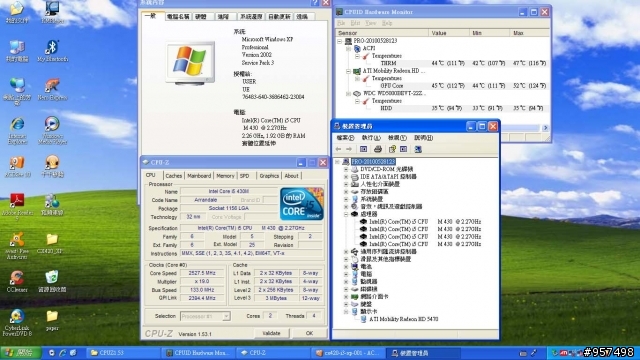Expand DVD/CD-ROM node in Device Manager
The width and height of the screenshot is (640, 360).
tap(346, 169)
